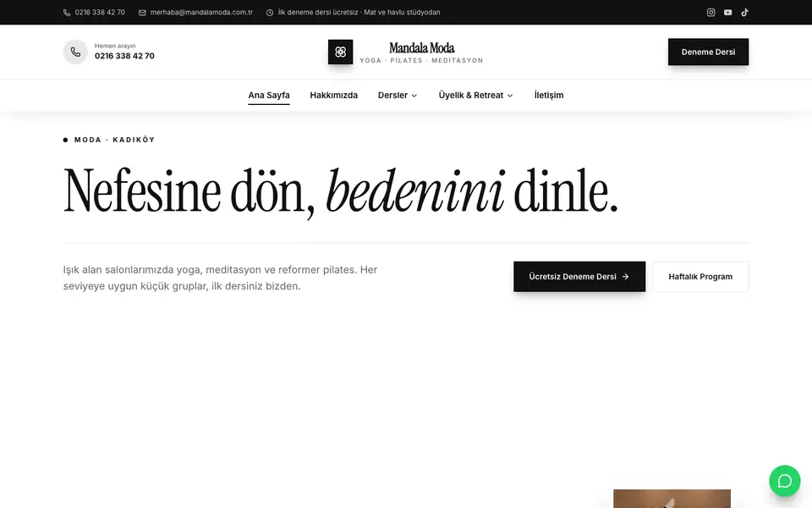
Task: Click the Mandala Moda flower logo icon
Action: pos(340,52)
